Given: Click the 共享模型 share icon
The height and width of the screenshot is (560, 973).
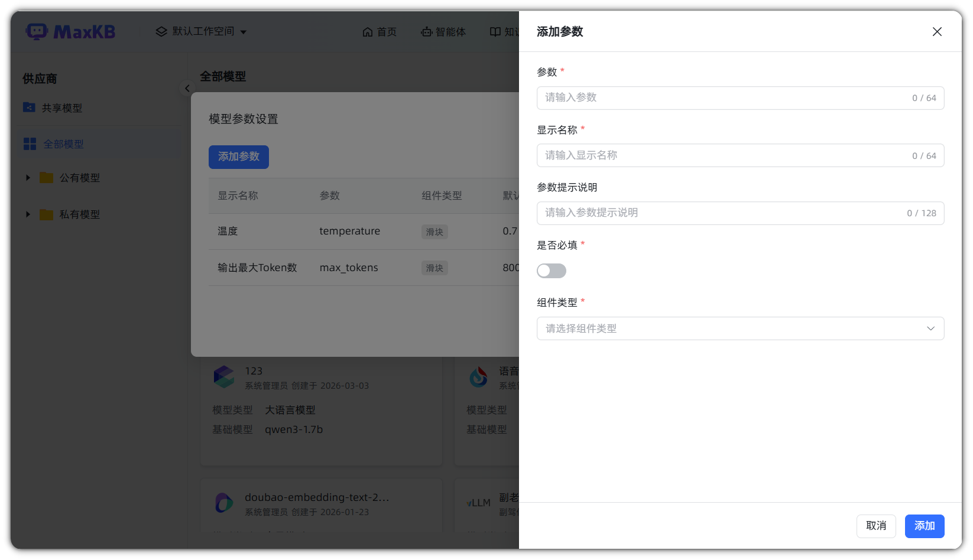Looking at the screenshot, I should [29, 108].
